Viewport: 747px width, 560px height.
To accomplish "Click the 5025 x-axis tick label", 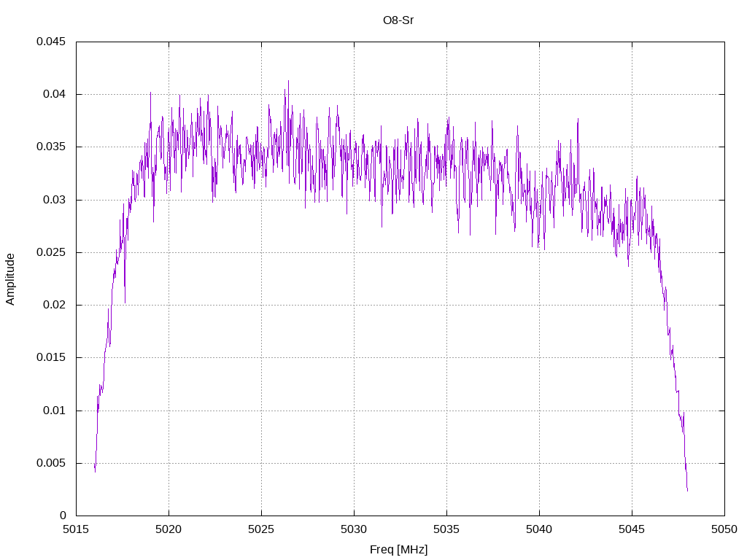I will pyautogui.click(x=262, y=529).
